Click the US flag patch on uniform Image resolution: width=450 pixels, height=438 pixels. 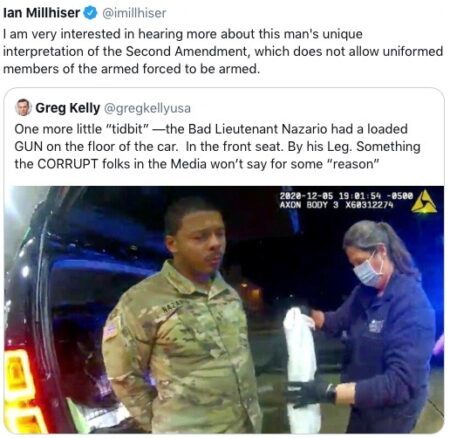click(110, 328)
